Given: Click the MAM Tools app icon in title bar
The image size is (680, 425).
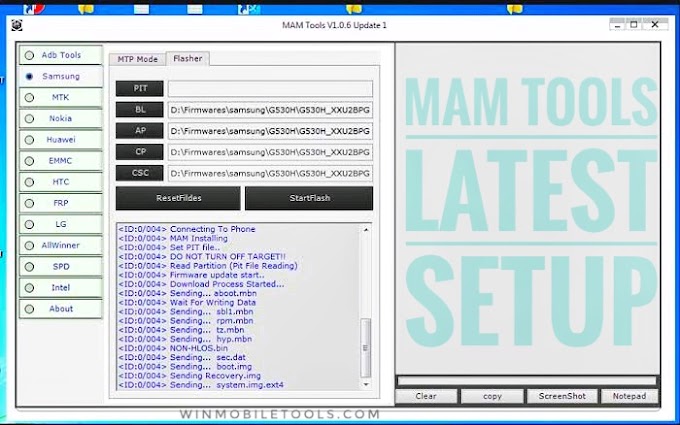Looking at the screenshot, I should pos(17,25).
